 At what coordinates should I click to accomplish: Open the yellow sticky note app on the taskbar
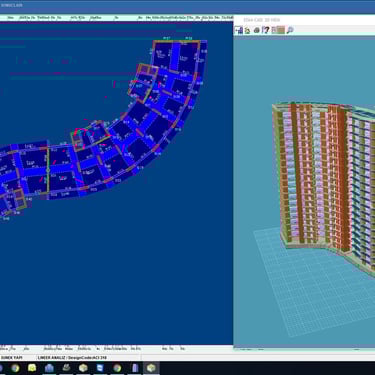(32, 368)
